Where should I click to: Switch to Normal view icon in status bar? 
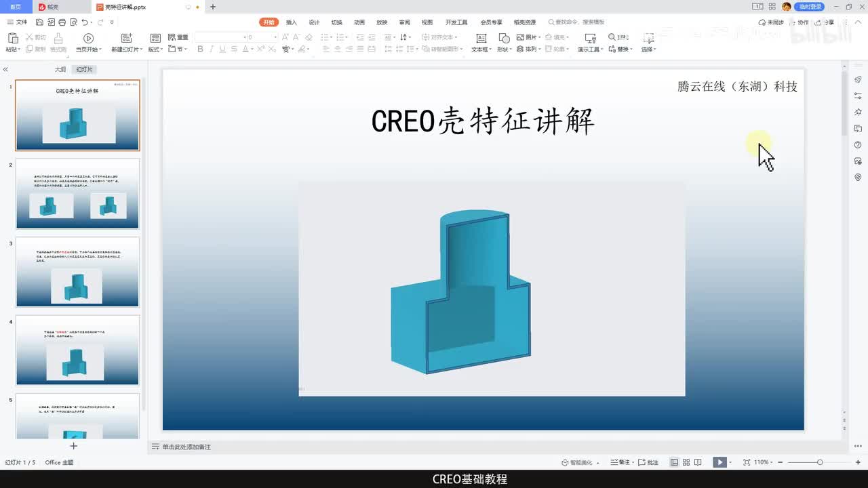pos(674,462)
